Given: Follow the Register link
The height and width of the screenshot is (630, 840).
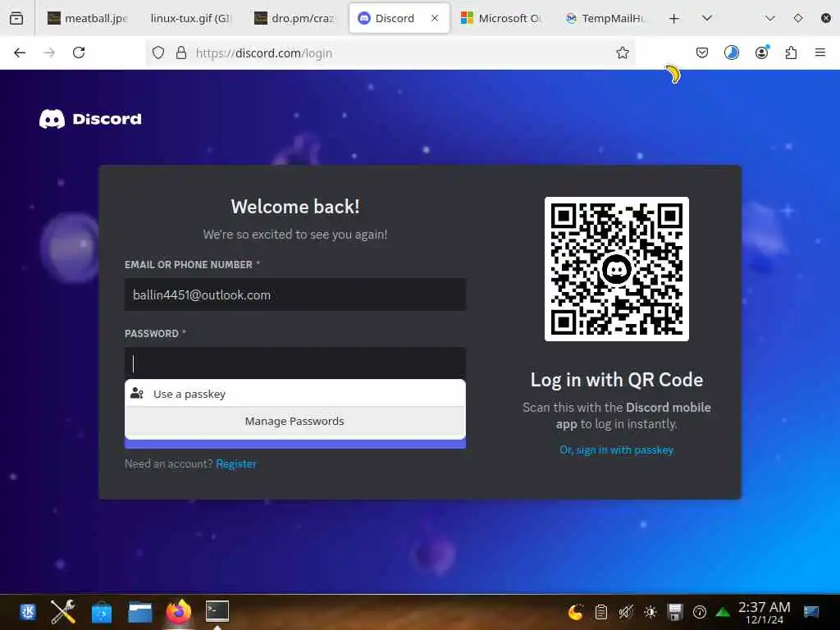Looking at the screenshot, I should pyautogui.click(x=235, y=464).
